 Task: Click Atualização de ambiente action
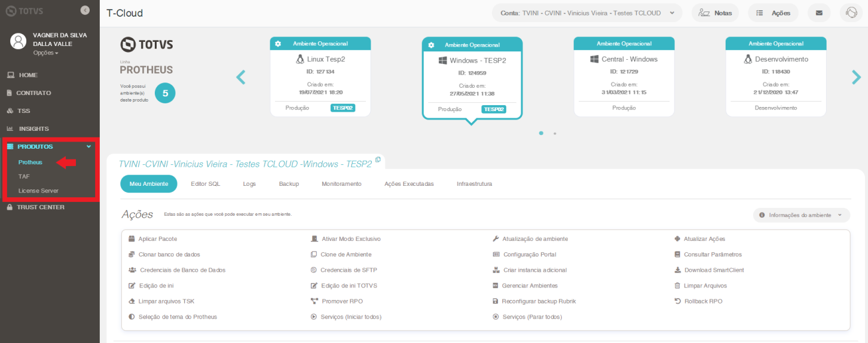[x=530, y=239]
